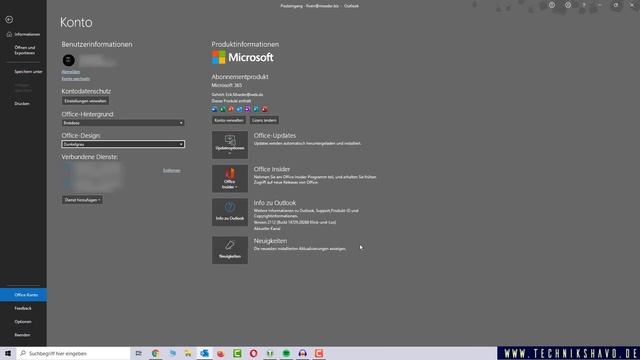Click the Konto wechseln link
The width and height of the screenshot is (640, 360).
click(76, 79)
